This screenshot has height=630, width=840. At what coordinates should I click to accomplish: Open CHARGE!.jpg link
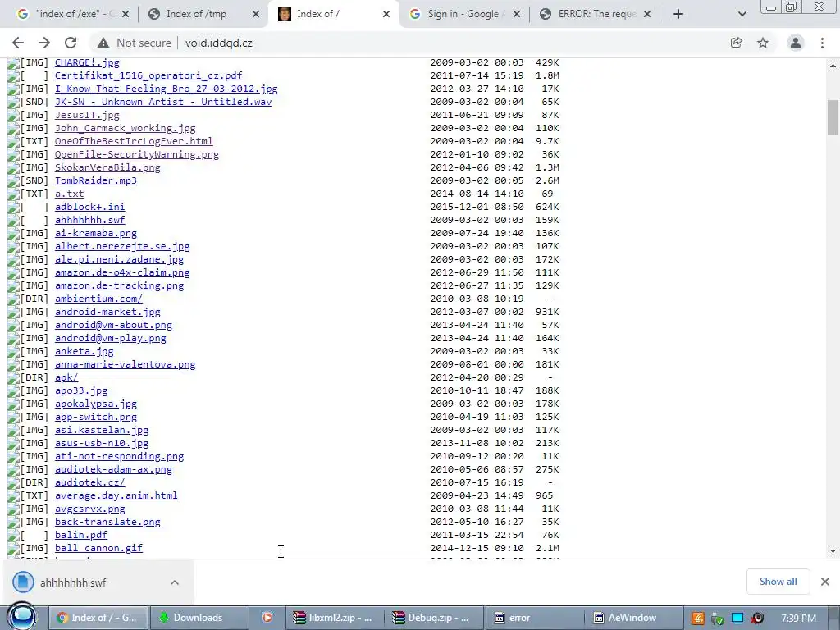(87, 62)
